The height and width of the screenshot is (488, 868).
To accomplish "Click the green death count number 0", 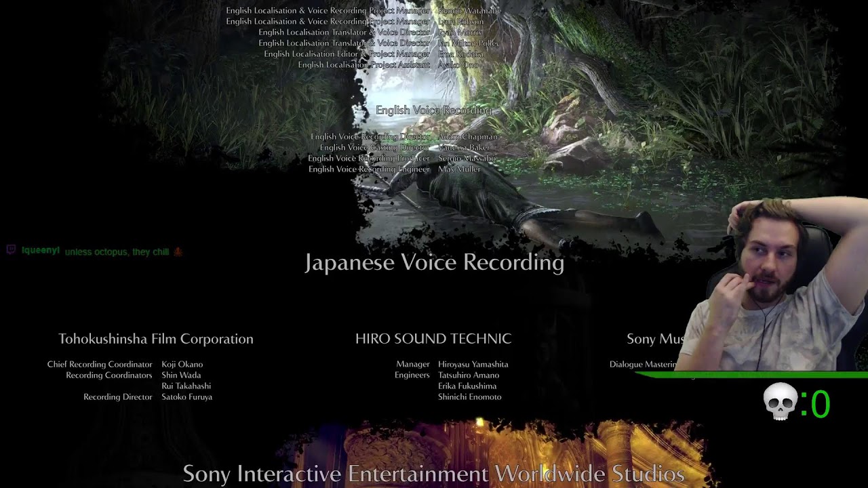I will pos(820,405).
